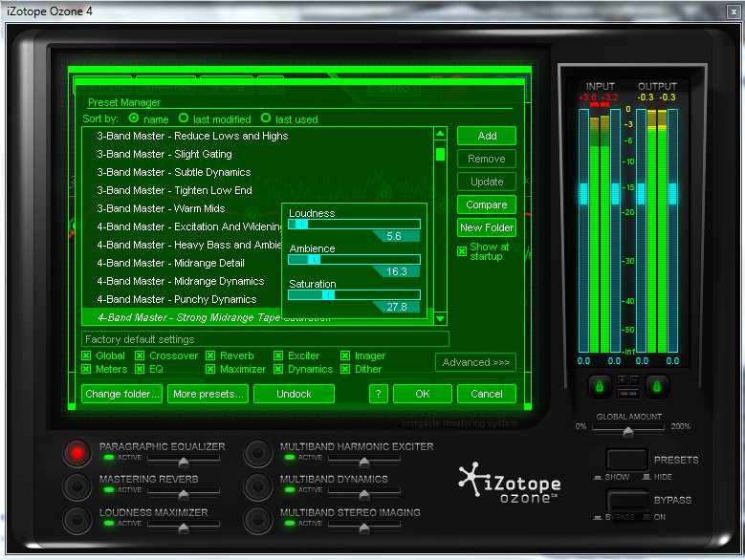This screenshot has height=560, width=745.
Task: Toggle the Loudness Maximizer Active indicator
Action: point(109,523)
